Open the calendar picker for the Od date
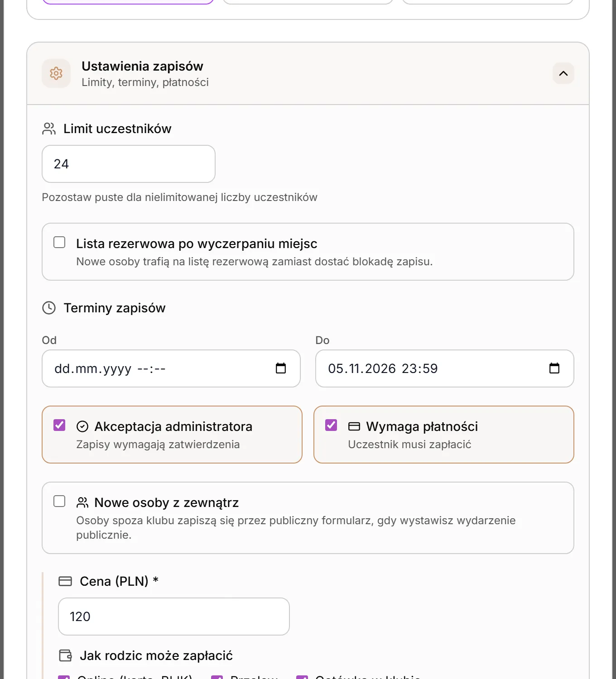Image resolution: width=616 pixels, height=679 pixels. pos(281,368)
